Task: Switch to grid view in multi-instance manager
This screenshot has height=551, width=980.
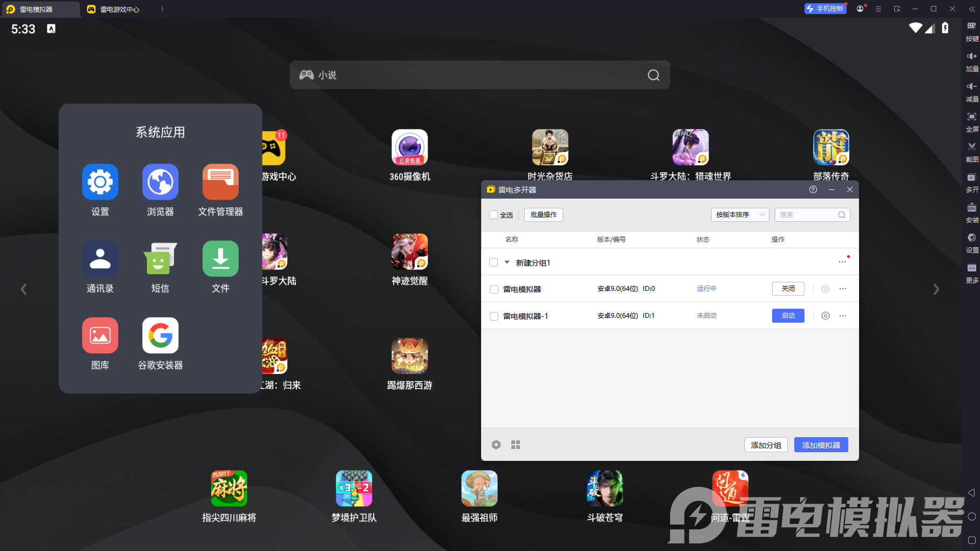Action: click(x=516, y=445)
